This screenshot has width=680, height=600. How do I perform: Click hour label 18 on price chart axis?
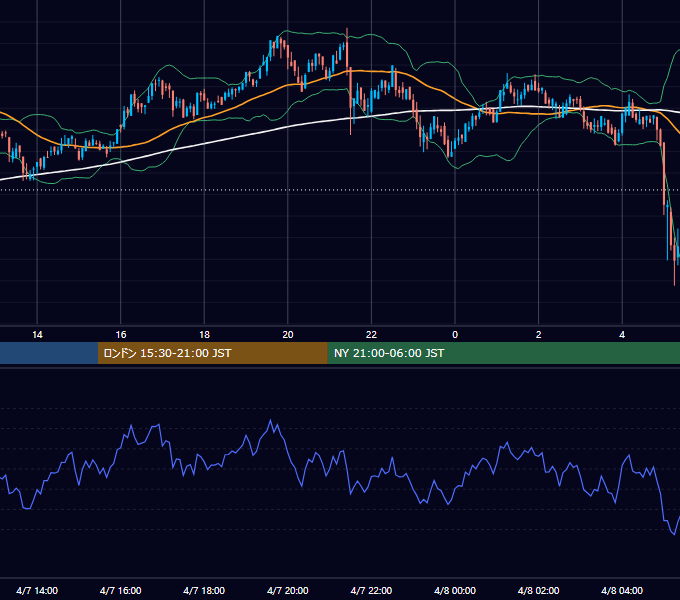pos(204,335)
